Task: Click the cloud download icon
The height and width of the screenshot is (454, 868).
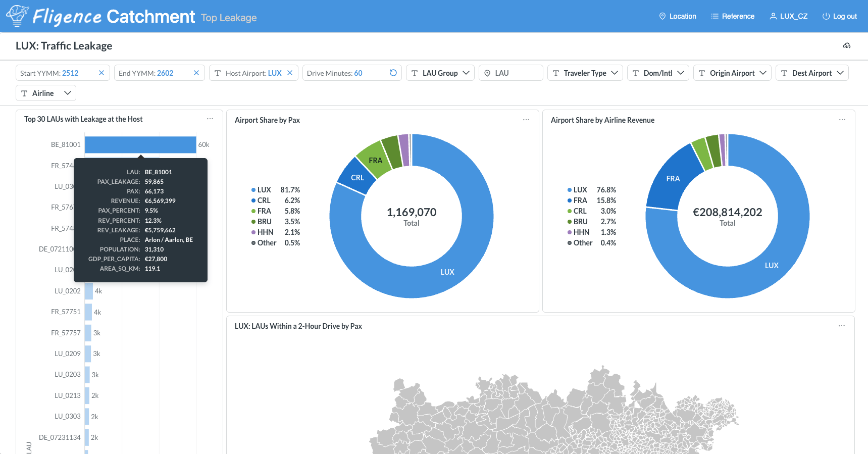Action: [x=847, y=46]
